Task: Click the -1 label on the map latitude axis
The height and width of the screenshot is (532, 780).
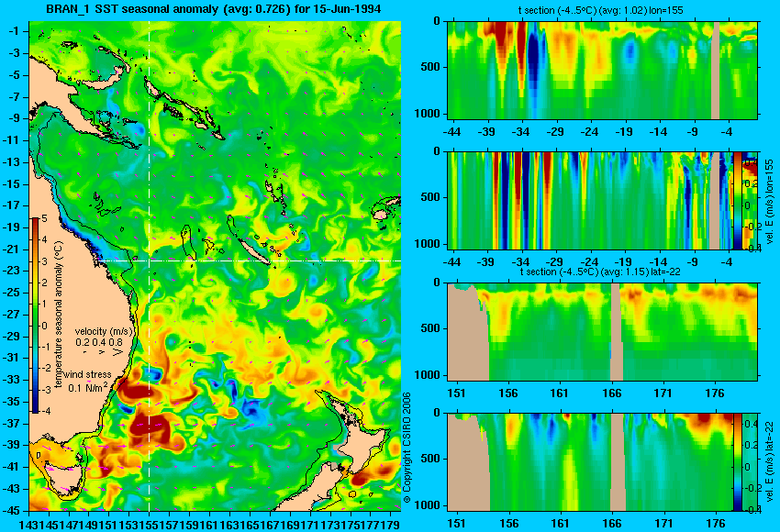Action: [x=15, y=31]
